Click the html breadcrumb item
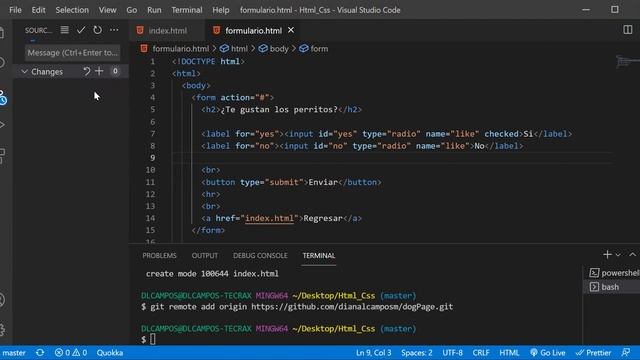This screenshot has width=640, height=360. (239, 49)
